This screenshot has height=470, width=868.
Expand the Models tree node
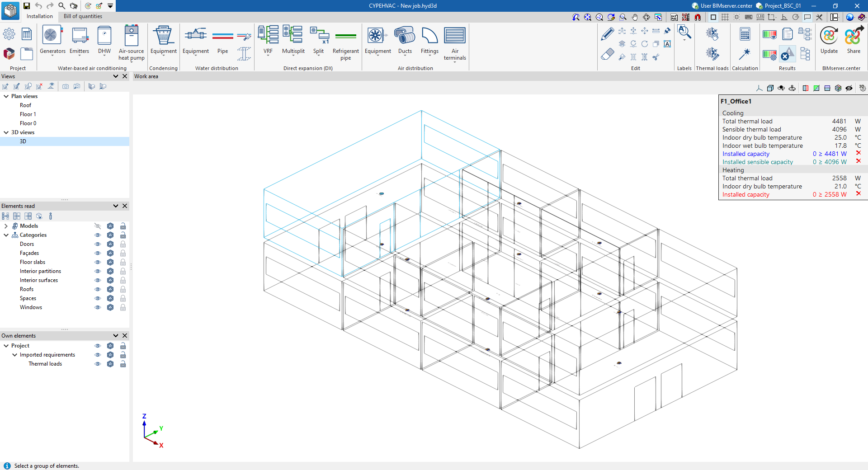point(6,226)
